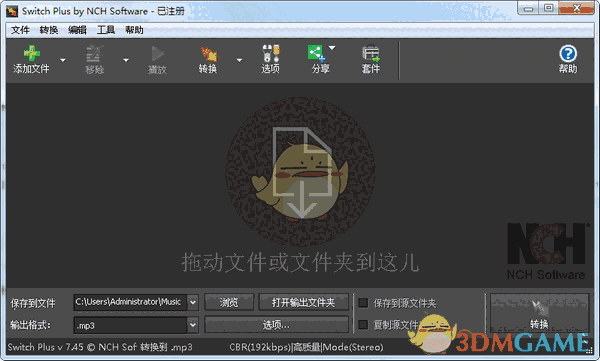Click status bar text 'CBR(192kbps)'

(260, 347)
